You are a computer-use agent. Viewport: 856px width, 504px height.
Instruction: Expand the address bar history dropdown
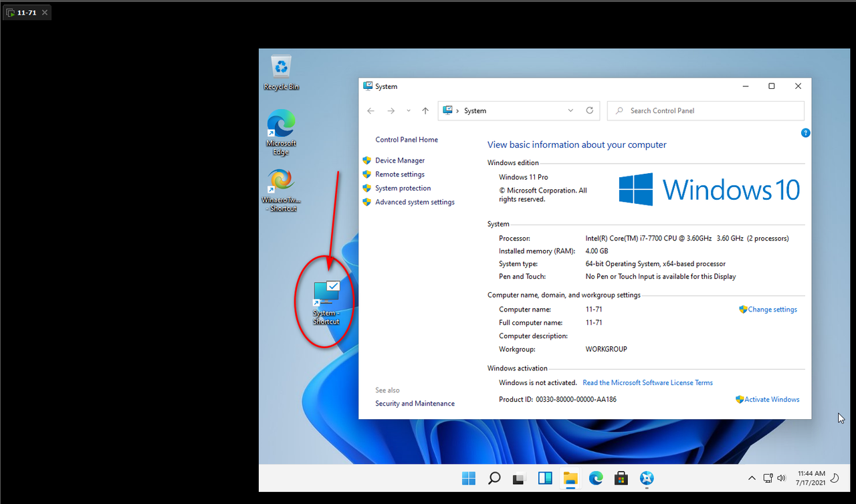570,110
